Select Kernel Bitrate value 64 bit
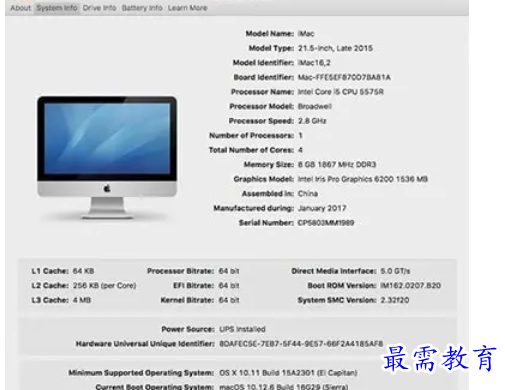 (229, 300)
